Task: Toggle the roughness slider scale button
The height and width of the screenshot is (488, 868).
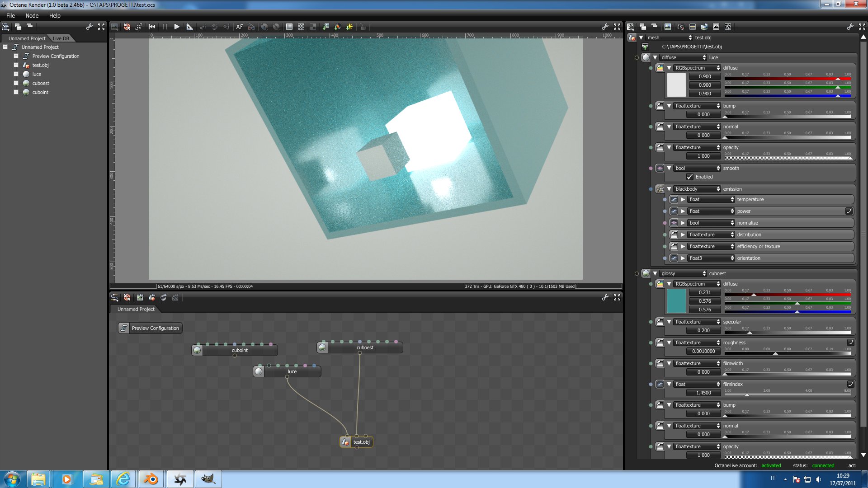Action: click(x=850, y=343)
